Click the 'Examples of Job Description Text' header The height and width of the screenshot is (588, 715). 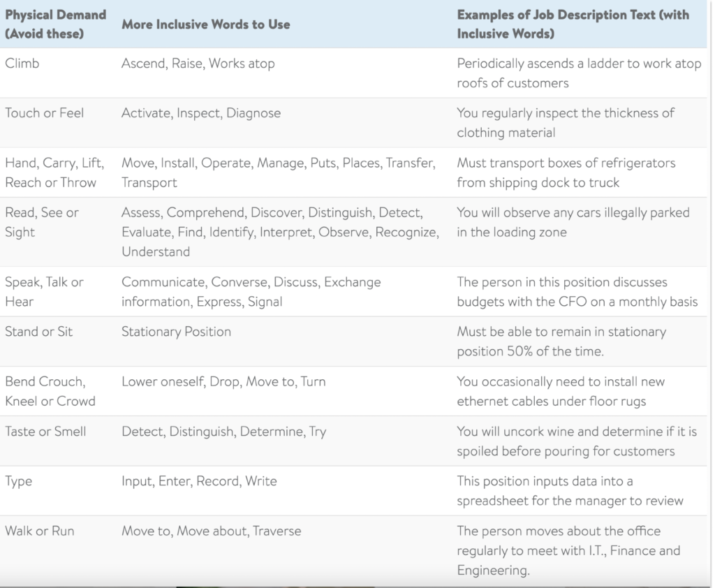[573, 24]
